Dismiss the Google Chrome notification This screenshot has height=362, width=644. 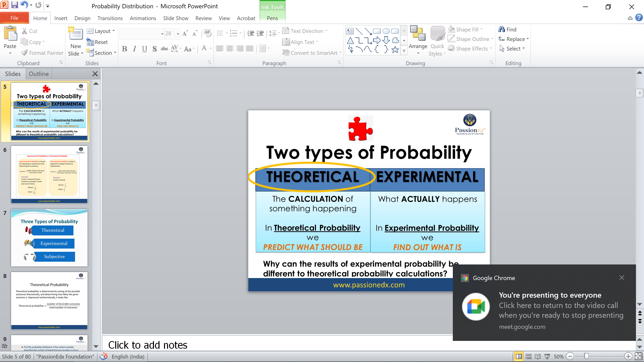click(x=622, y=278)
